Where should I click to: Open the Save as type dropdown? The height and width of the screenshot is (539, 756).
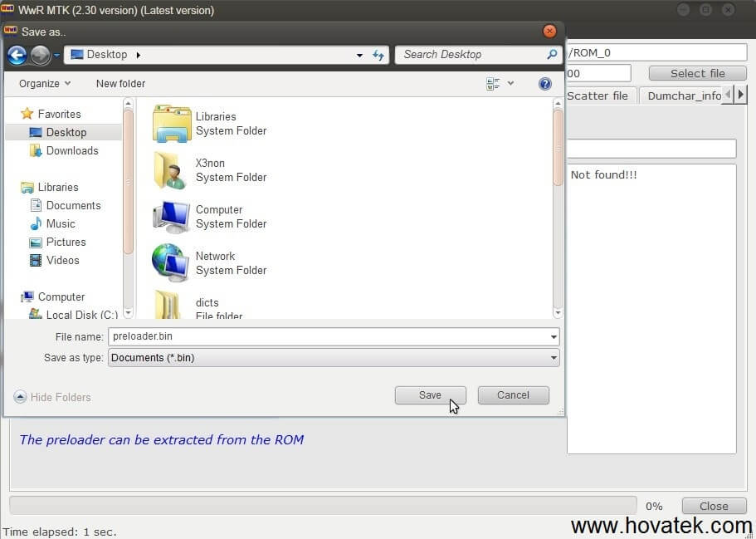334,358
